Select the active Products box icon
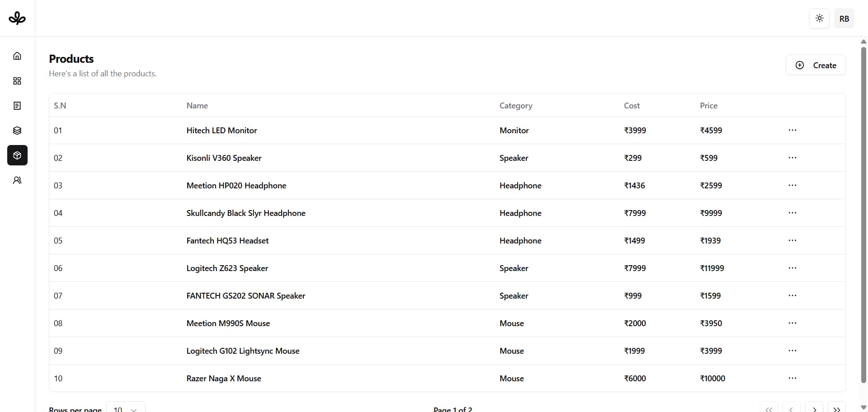The height and width of the screenshot is (412, 868). (17, 155)
